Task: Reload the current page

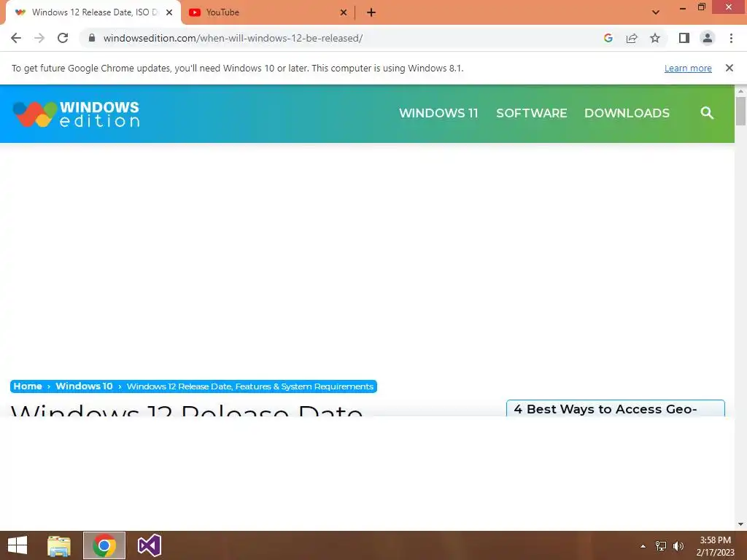Action: tap(63, 38)
